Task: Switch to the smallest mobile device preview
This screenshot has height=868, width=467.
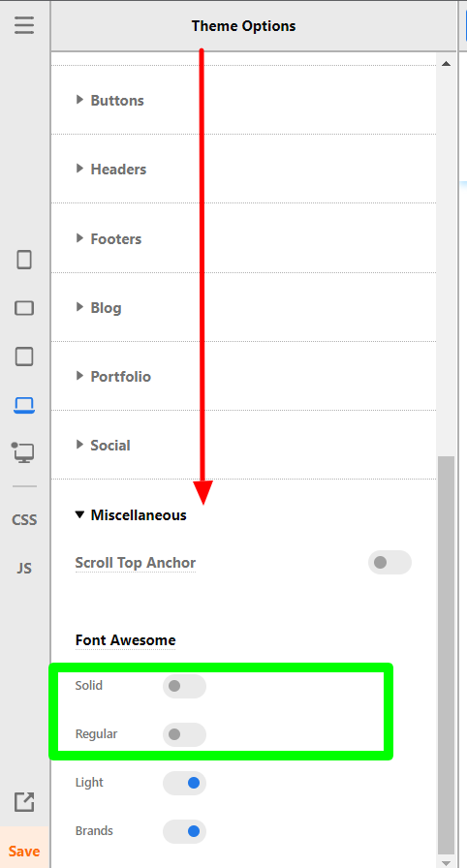Action: pos(24,259)
